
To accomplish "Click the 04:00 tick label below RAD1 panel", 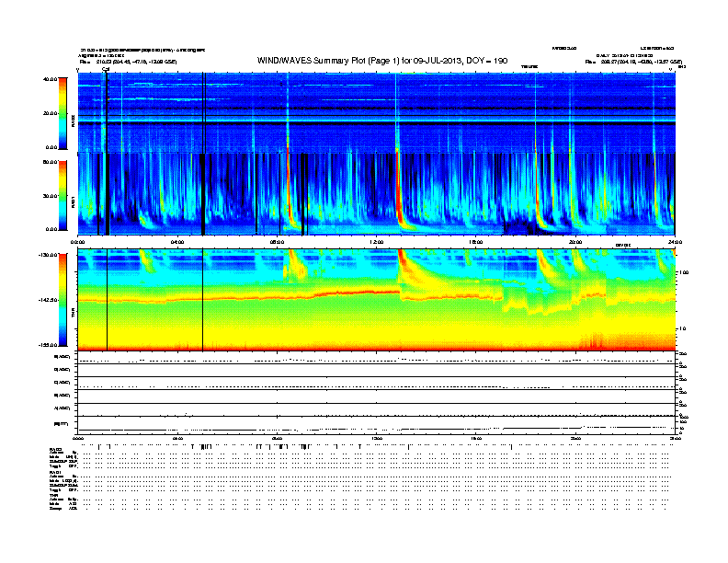I will 176,242.
